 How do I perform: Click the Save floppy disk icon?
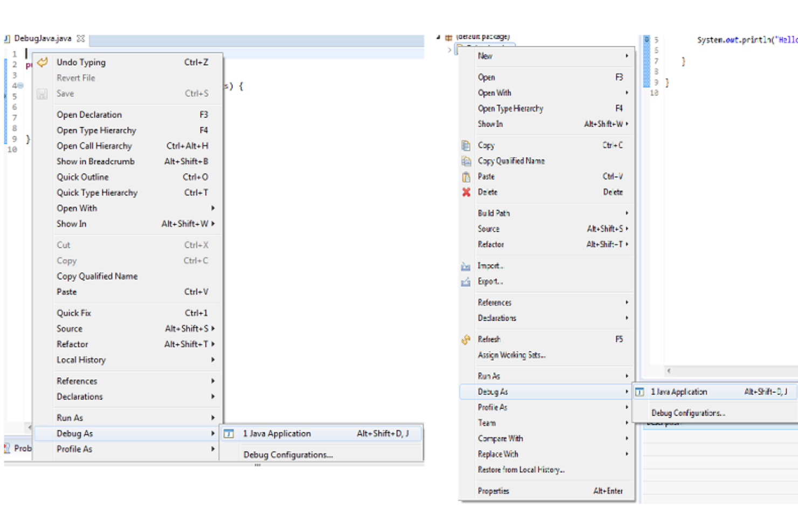pyautogui.click(x=42, y=93)
